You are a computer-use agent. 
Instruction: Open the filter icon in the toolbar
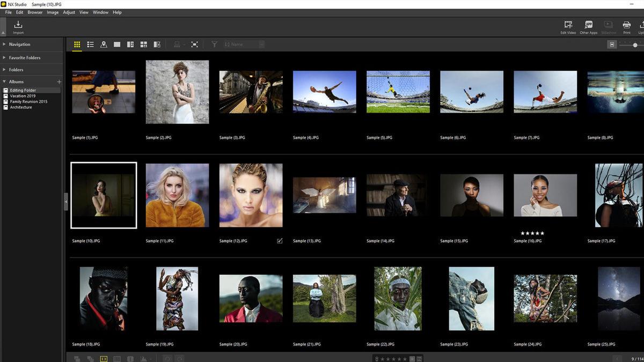point(214,45)
